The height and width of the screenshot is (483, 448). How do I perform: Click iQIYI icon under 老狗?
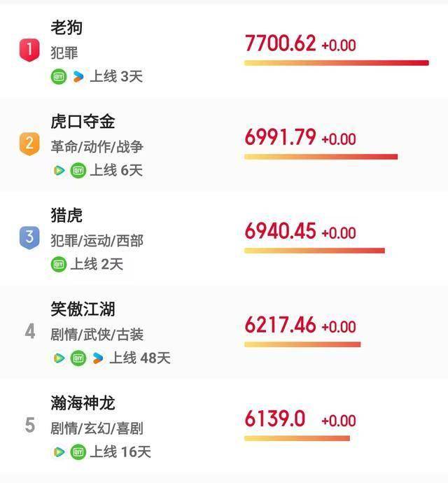click(59, 76)
